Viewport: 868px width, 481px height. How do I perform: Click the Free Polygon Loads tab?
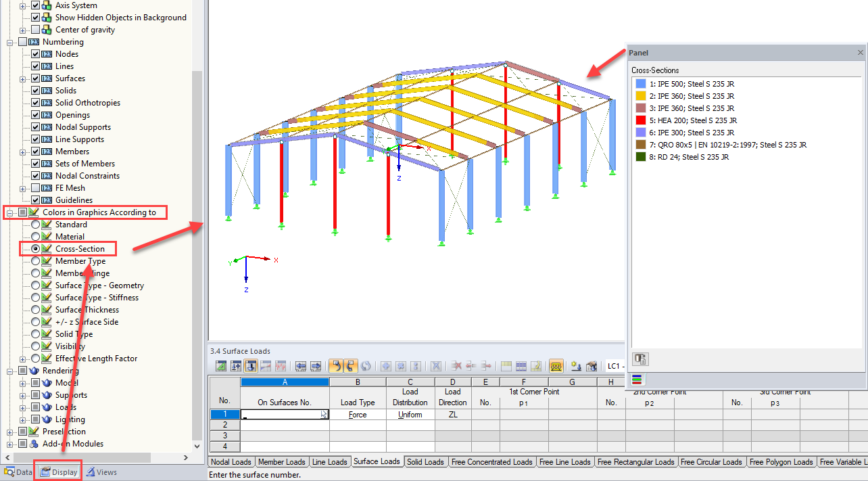(x=781, y=462)
